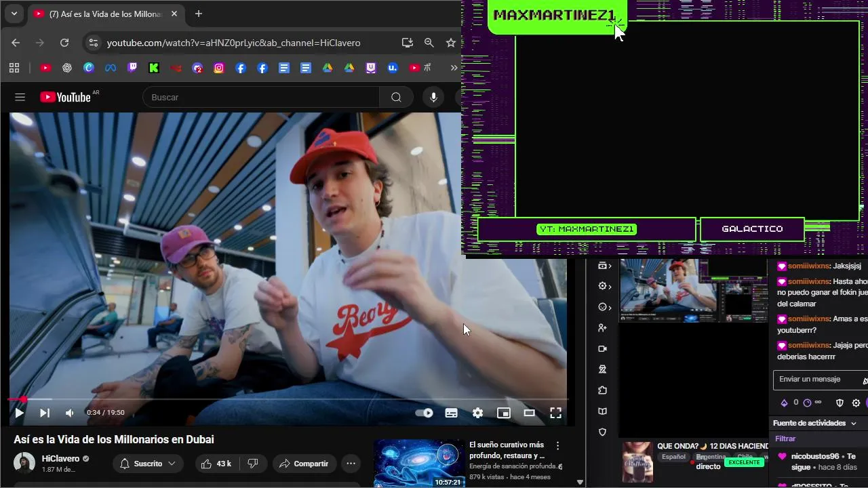The height and width of the screenshot is (488, 868).
Task: Open the El sueño curativo recommended thumbnail
Action: point(419,464)
